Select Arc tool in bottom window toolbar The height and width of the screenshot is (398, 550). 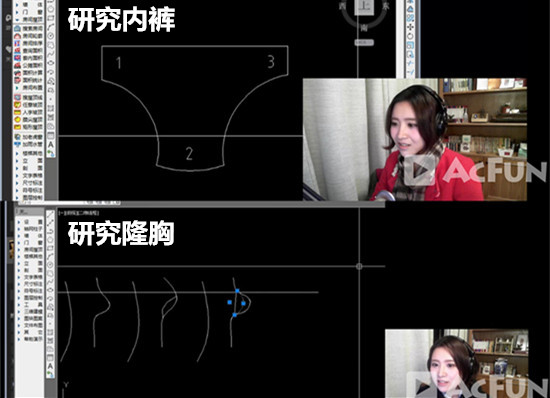click(x=50, y=256)
